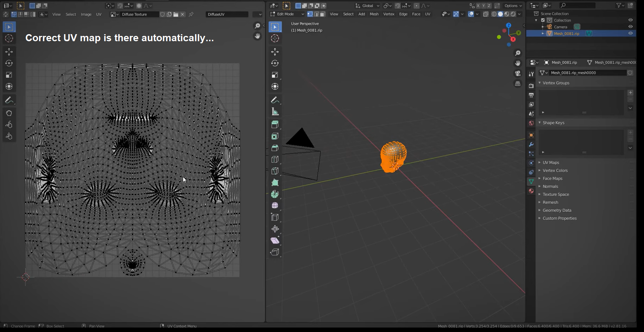Enable face select mode
The image size is (644, 332).
tap(322, 14)
